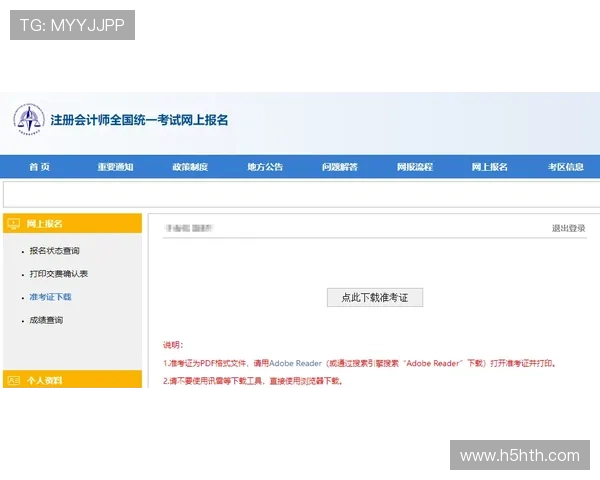Open the 地方公告 nav item
Viewport: 600px width, 480px height.
click(x=265, y=167)
